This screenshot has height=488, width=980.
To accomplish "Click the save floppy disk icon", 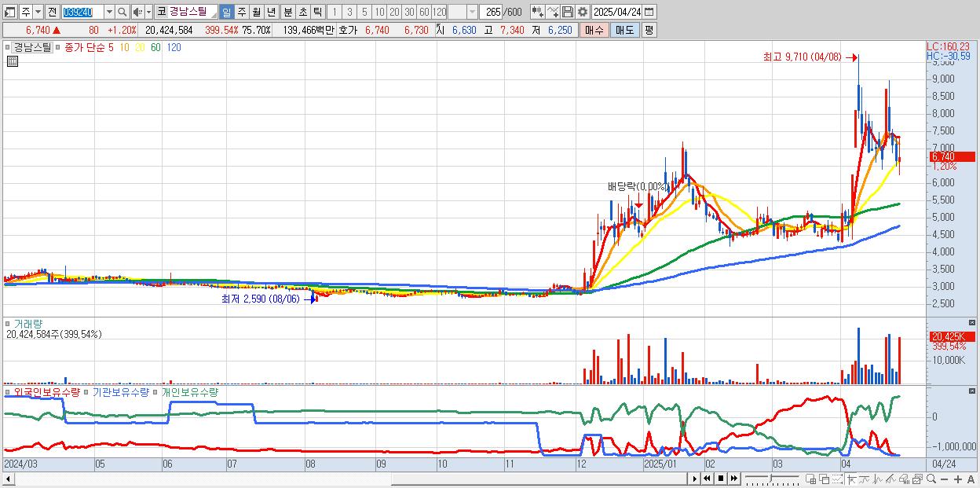I will [x=568, y=12].
